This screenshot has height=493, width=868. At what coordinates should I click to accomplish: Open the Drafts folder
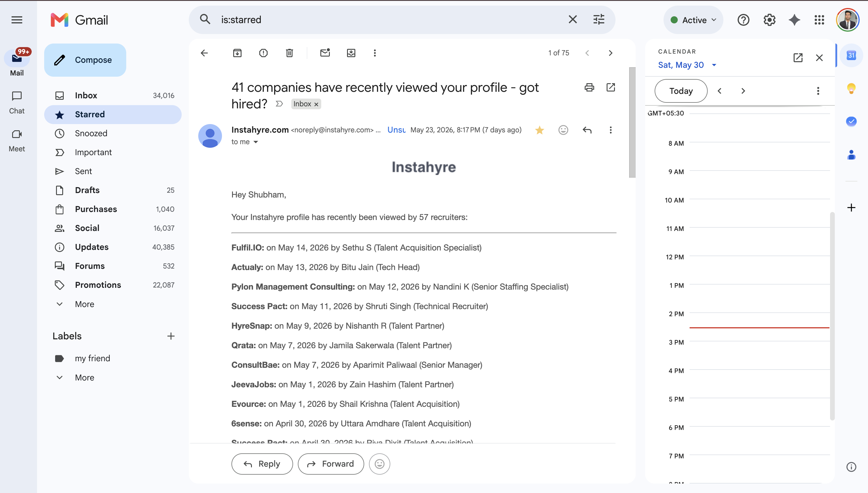(113, 190)
